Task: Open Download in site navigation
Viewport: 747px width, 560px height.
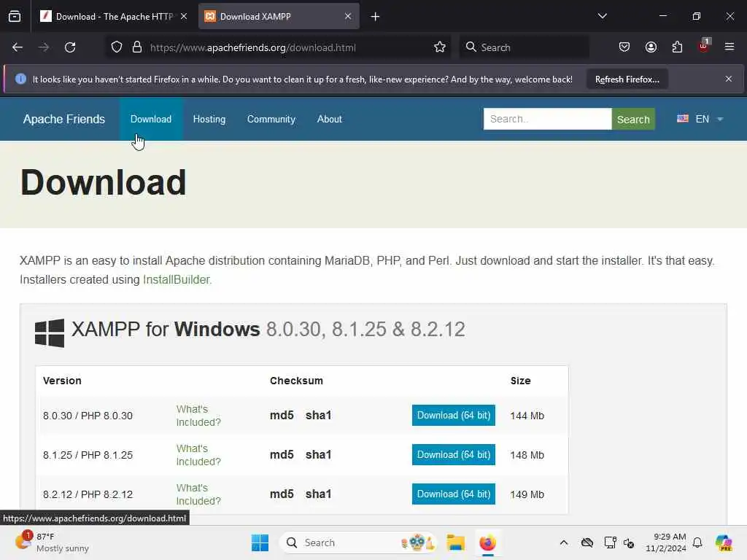Action: point(151,119)
